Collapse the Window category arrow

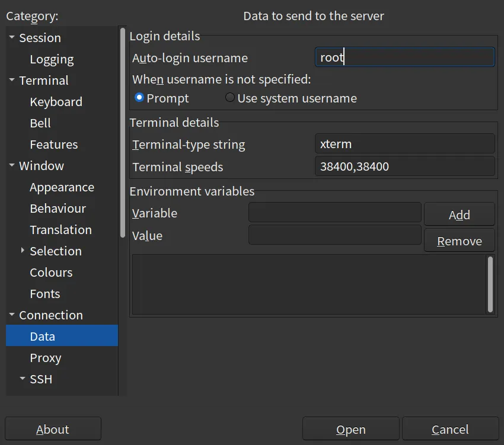click(12, 166)
